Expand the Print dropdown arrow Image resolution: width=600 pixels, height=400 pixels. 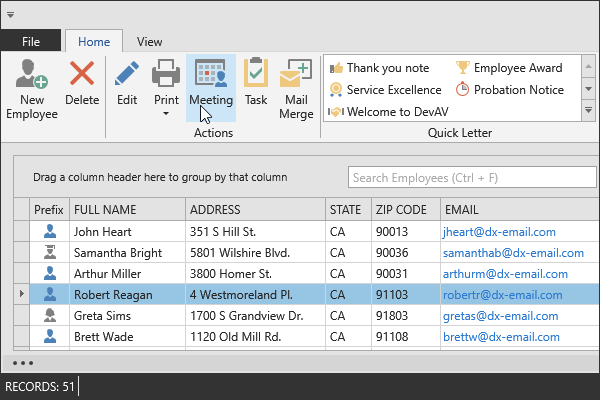166,113
